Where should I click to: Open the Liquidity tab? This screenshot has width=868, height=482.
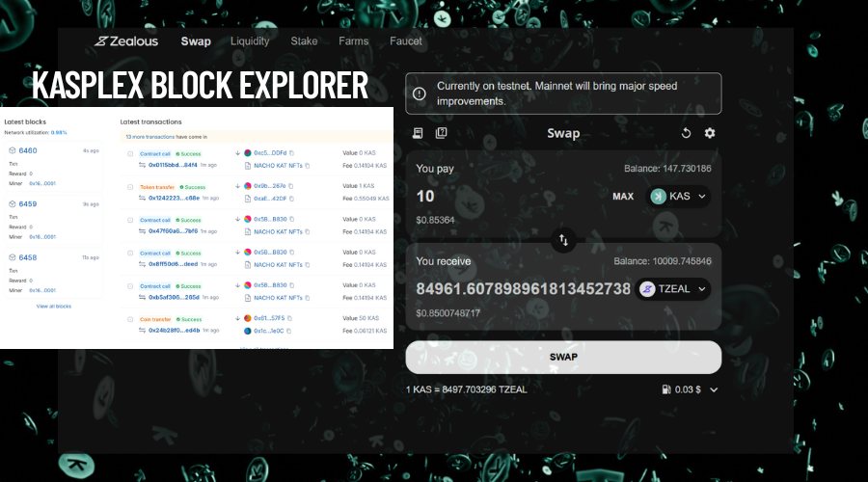point(250,40)
